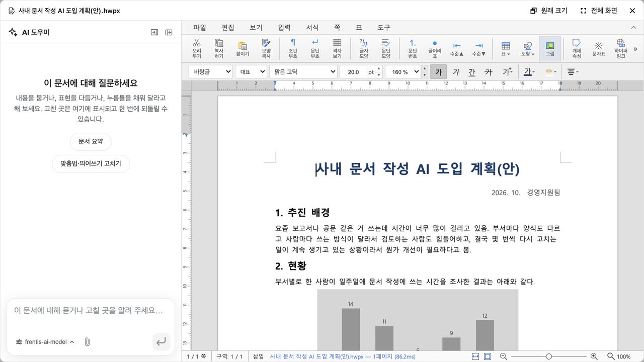Open the 표 (table) dropdown
The width and height of the screenshot is (644, 362).
click(506, 48)
